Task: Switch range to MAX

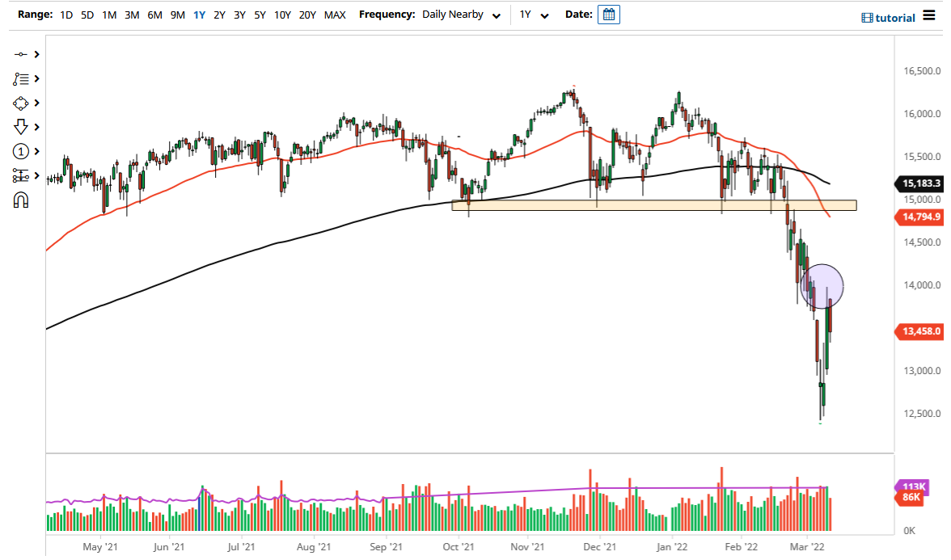Action: point(335,15)
